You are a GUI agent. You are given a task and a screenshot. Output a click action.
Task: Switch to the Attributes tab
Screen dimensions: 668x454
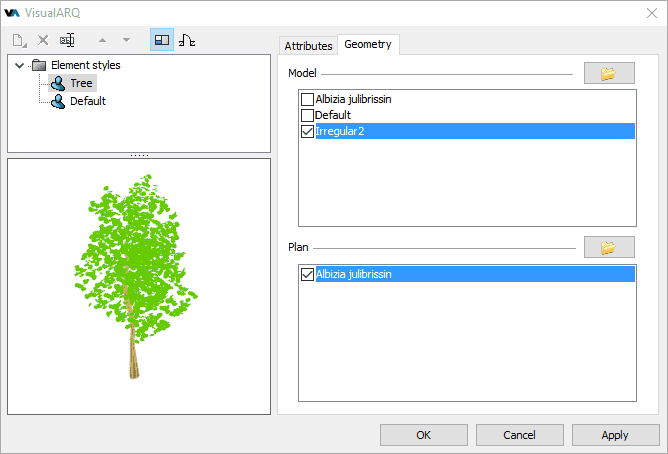point(308,46)
